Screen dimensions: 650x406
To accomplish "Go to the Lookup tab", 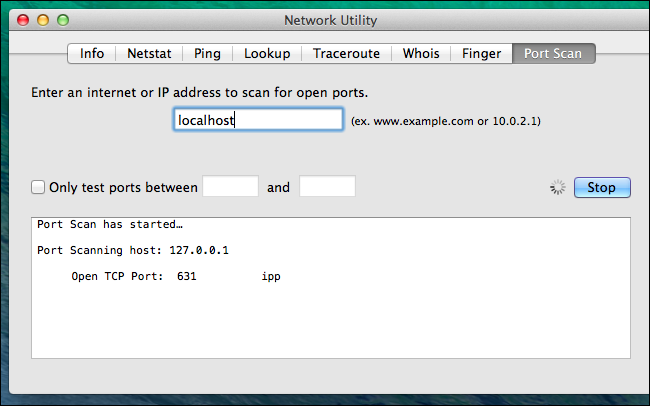I will point(267,53).
